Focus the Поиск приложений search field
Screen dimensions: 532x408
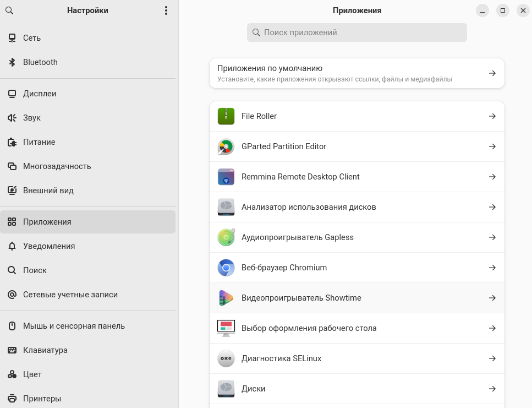click(357, 32)
